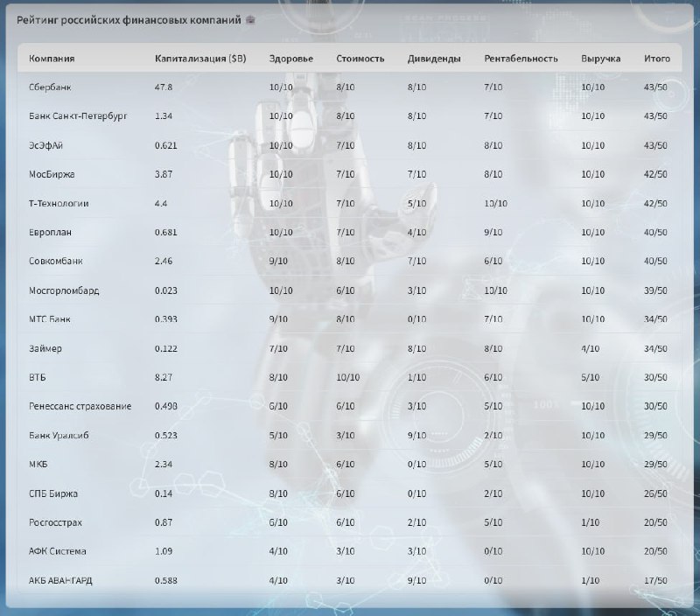This screenshot has width=700, height=616.
Task: Select the АКБ АВАНГАРД company name
Action: click(60, 581)
